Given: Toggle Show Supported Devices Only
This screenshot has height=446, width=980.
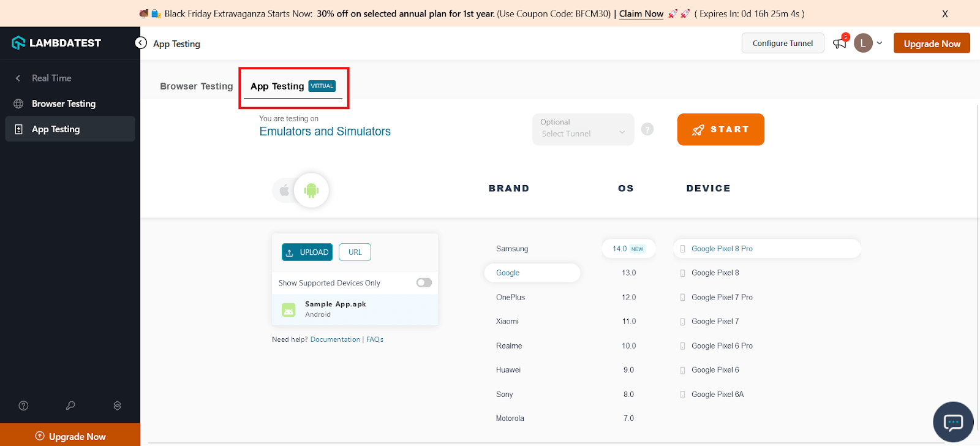Looking at the screenshot, I should [424, 282].
